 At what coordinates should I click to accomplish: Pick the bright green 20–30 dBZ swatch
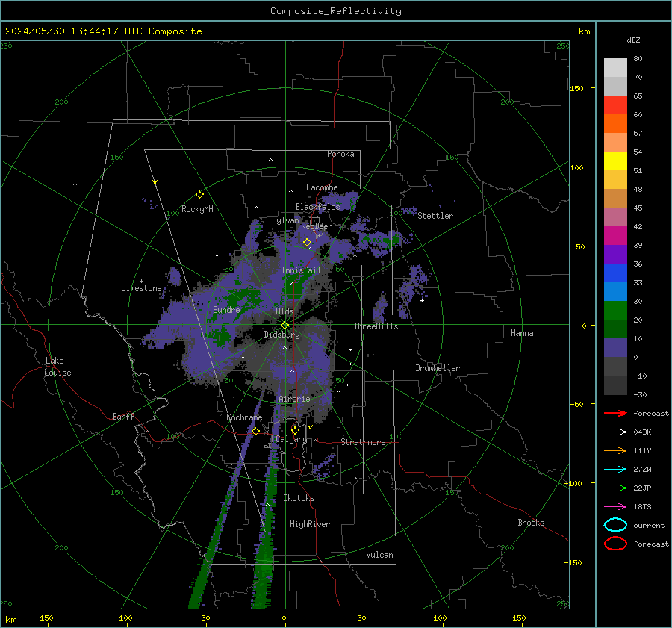coord(615,311)
